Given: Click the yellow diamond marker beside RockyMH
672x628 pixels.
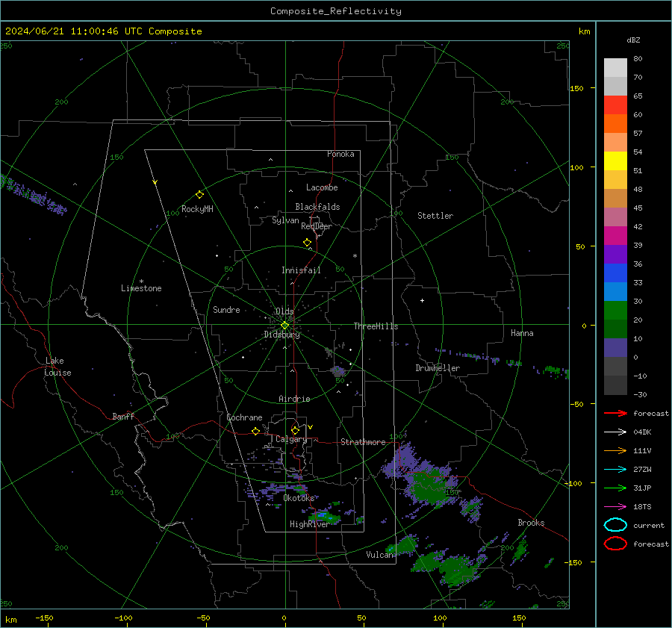Looking at the screenshot, I should [x=199, y=195].
